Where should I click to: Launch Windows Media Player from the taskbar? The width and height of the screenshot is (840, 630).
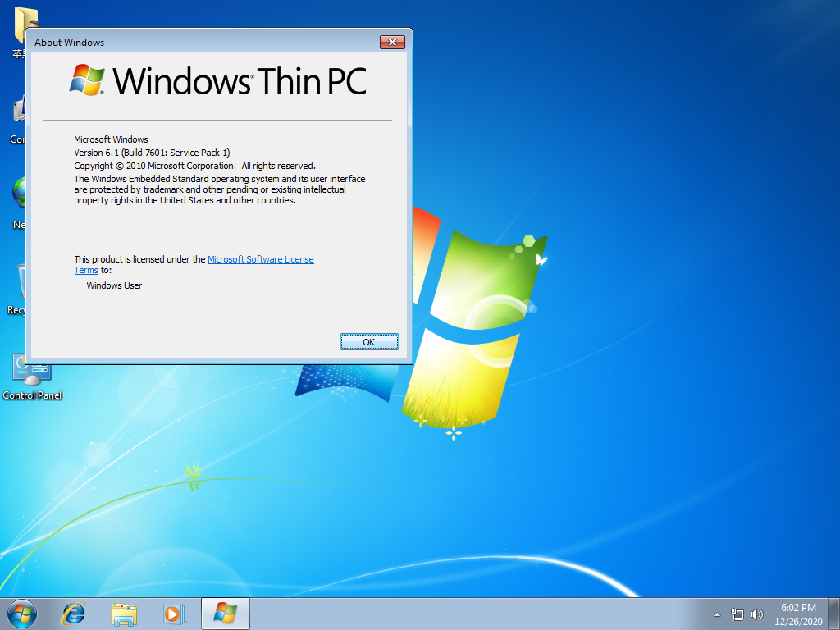(173, 613)
